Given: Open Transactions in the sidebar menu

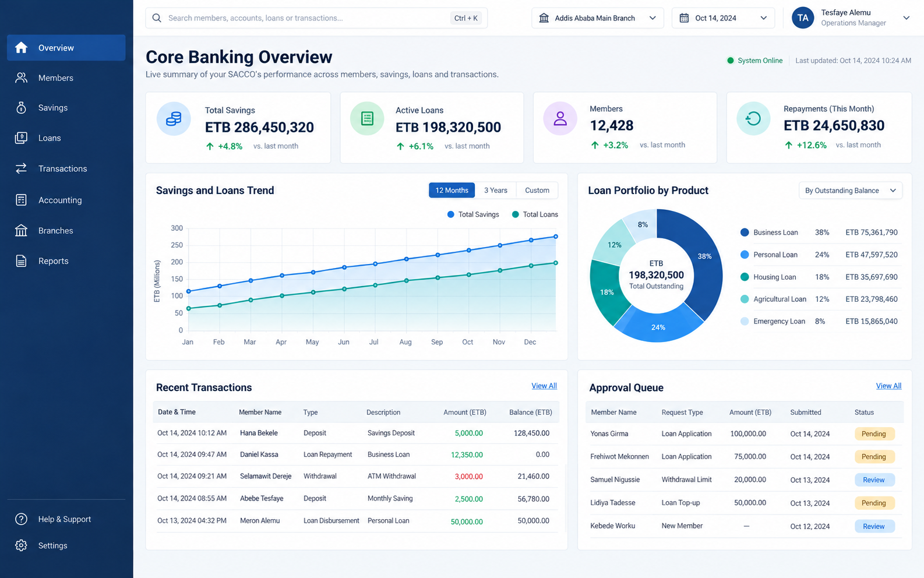Looking at the screenshot, I should pyautogui.click(x=66, y=168).
